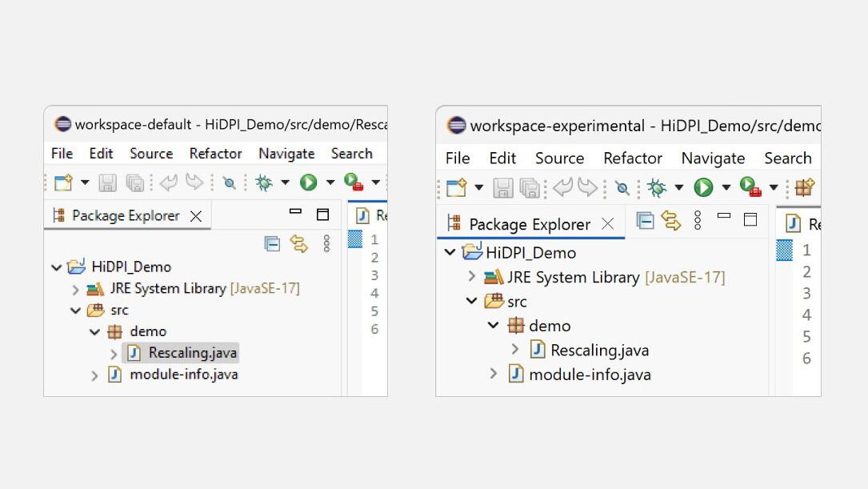Toggle Skip All Breakpoints in workspace-experimental toolbar
The height and width of the screenshot is (489, 868).
point(622,188)
